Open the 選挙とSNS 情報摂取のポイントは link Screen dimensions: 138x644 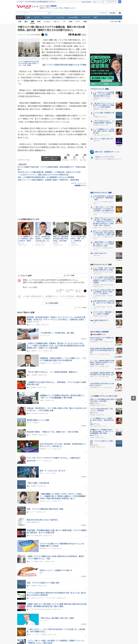click(x=107, y=152)
